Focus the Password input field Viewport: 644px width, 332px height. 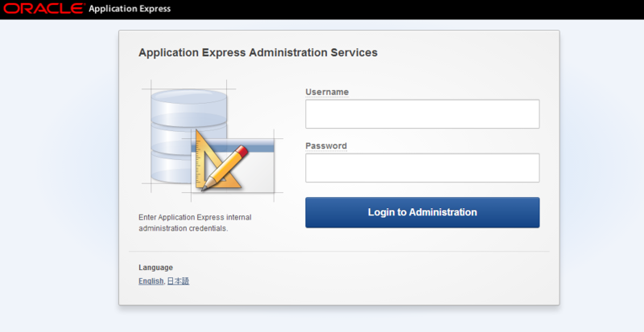tap(422, 168)
